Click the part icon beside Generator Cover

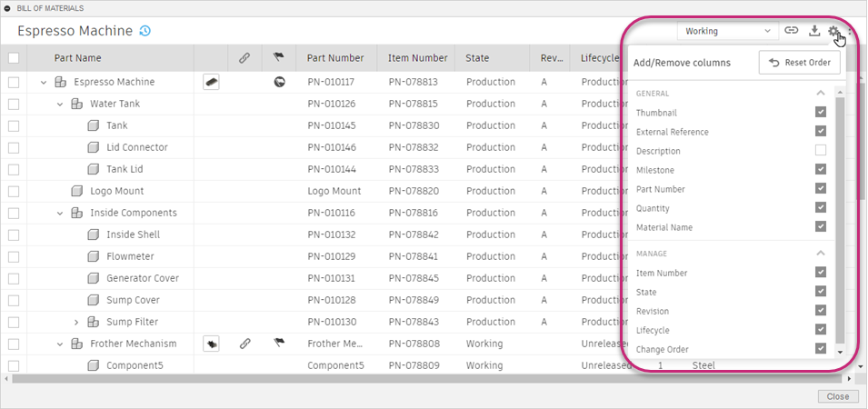click(94, 278)
